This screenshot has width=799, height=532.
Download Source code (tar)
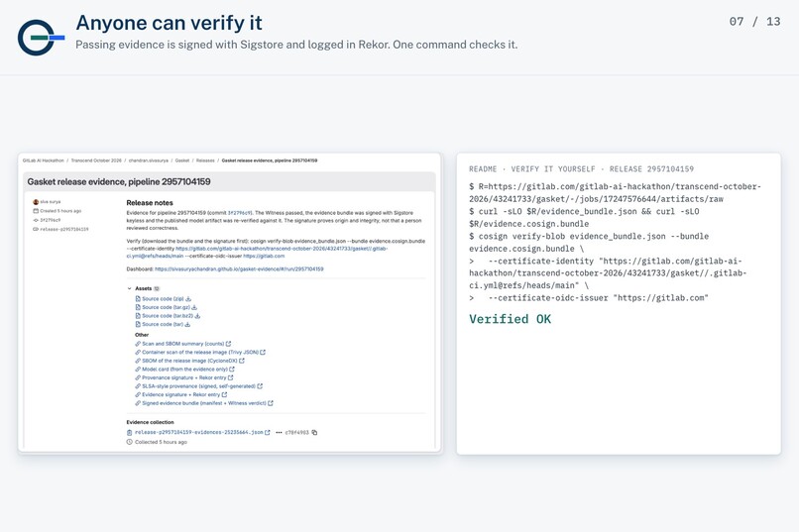163,324
